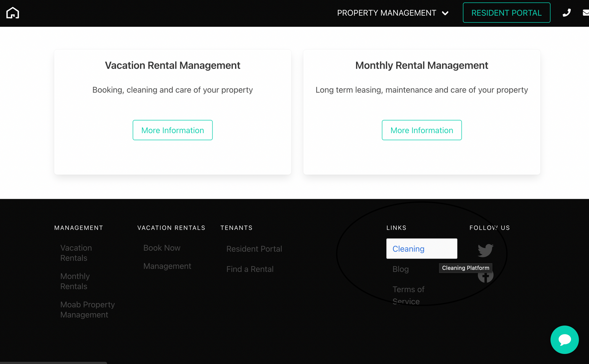Open the Property Management menu
The image size is (589, 364).
coord(393,13)
